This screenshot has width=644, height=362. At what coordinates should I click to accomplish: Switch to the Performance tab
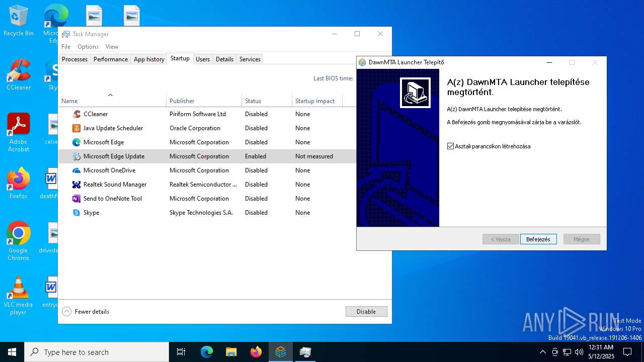coord(111,59)
